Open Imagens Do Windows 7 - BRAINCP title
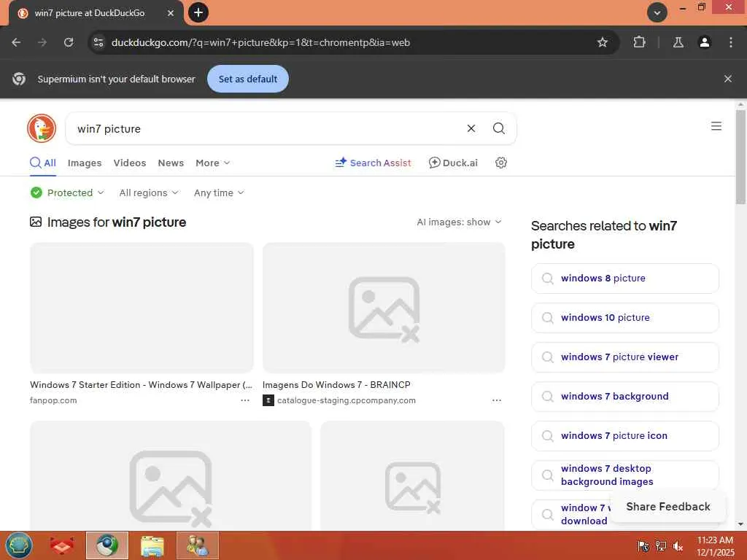 [336, 385]
